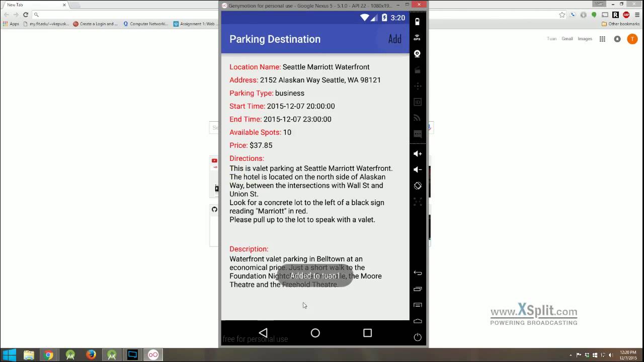
Task: Open Google notifications bell
Action: [x=617, y=39]
